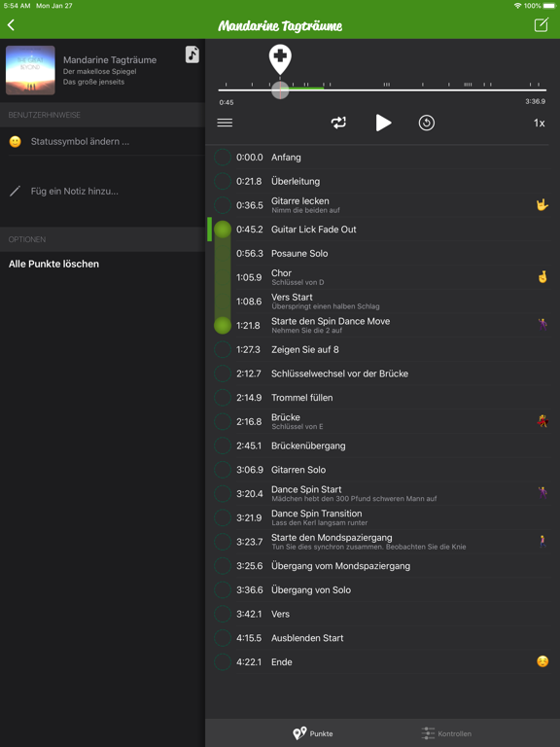The height and width of the screenshot is (747, 560).
Task: Tap loop end handle at 1:21.8
Action: point(223,326)
